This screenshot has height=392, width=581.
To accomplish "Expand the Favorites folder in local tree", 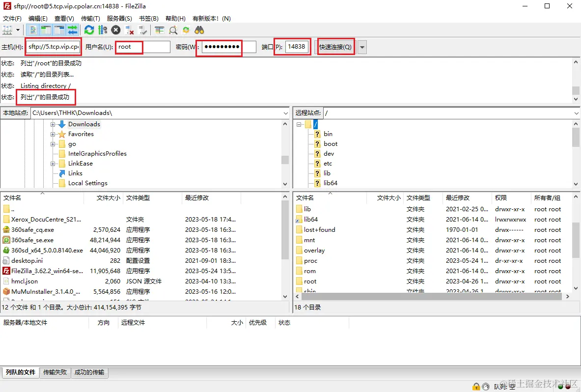I will [53, 134].
